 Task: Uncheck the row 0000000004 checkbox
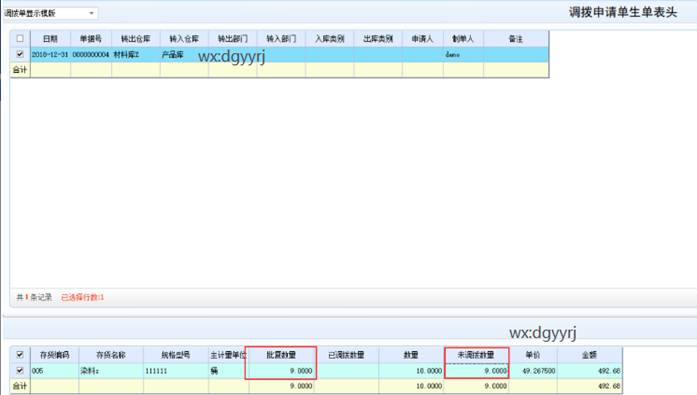coord(20,54)
